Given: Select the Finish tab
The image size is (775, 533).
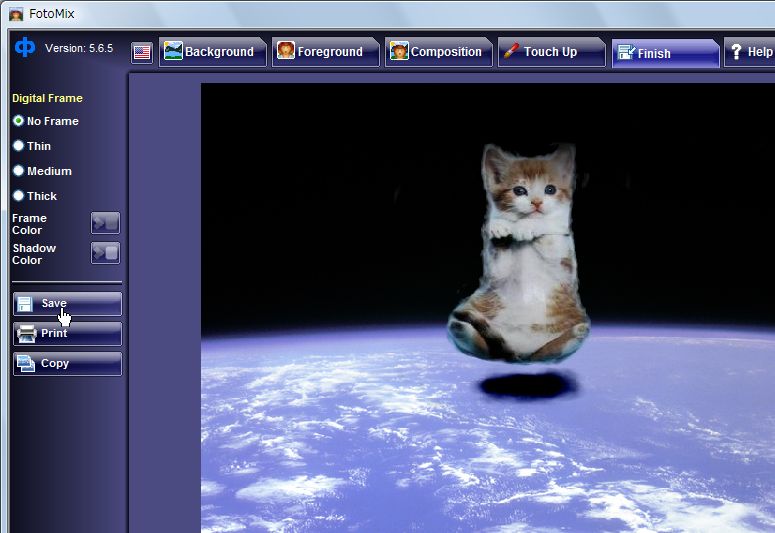Looking at the screenshot, I should [x=665, y=52].
